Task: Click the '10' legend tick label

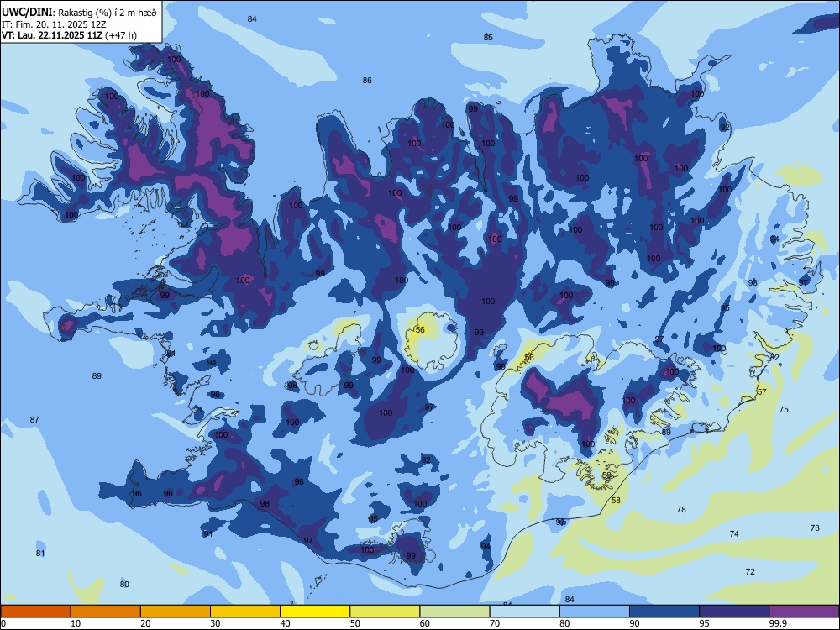Action: tap(76, 623)
